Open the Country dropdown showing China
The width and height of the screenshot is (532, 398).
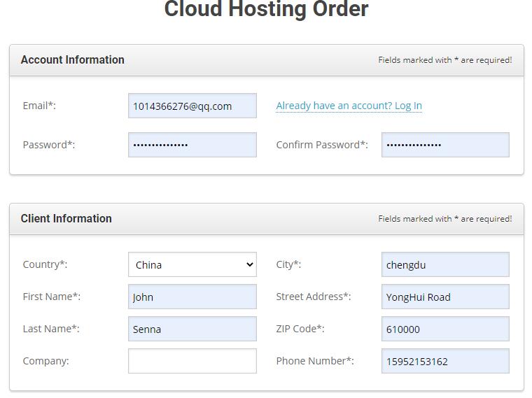pos(192,264)
